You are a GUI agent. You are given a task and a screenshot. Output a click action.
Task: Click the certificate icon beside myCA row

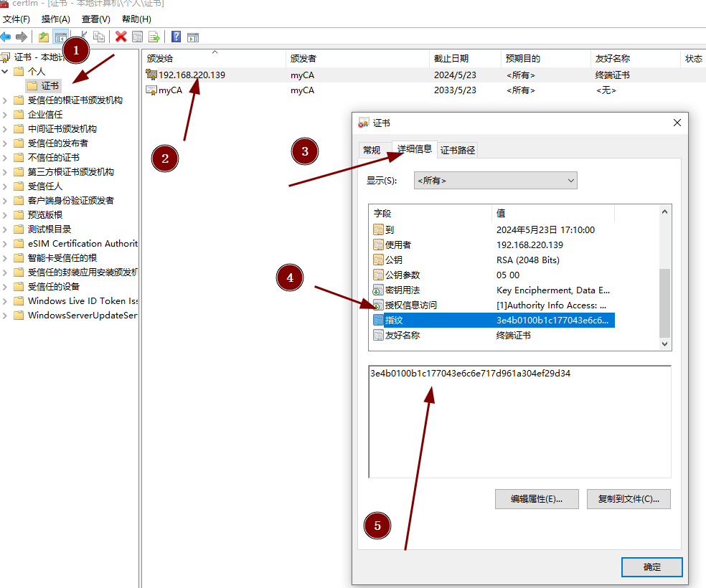(x=151, y=90)
